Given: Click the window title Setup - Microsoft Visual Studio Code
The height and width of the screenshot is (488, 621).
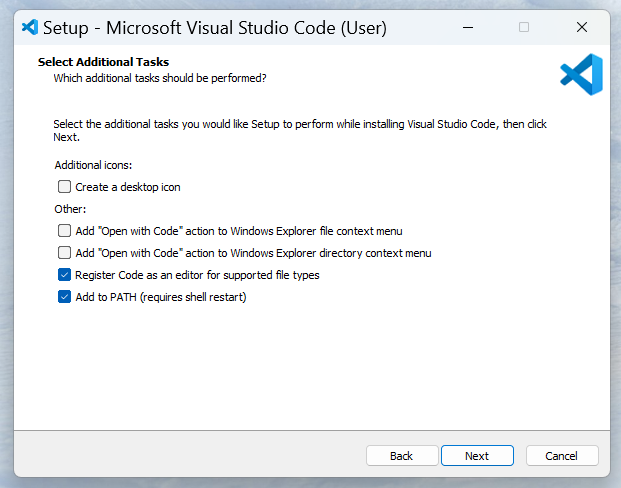Looking at the screenshot, I should 215,28.
